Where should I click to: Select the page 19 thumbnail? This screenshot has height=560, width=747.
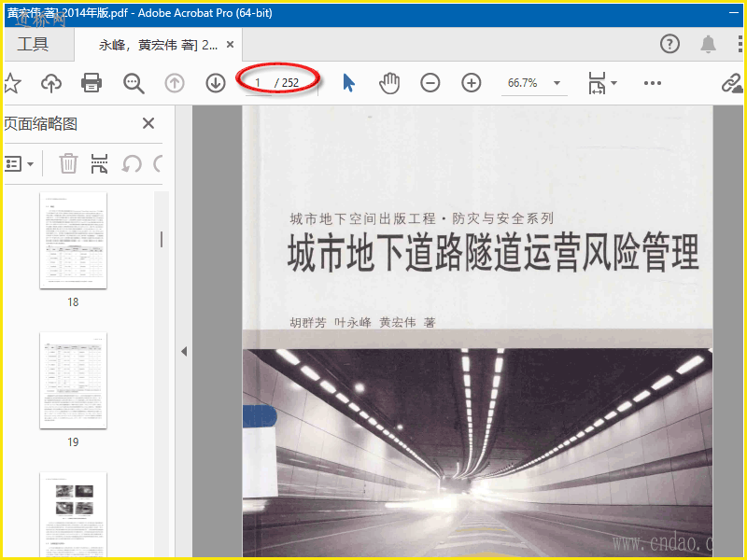(x=74, y=381)
